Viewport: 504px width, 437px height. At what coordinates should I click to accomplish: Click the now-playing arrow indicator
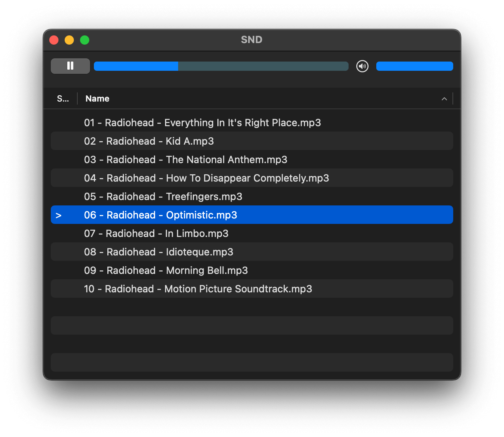[58, 215]
